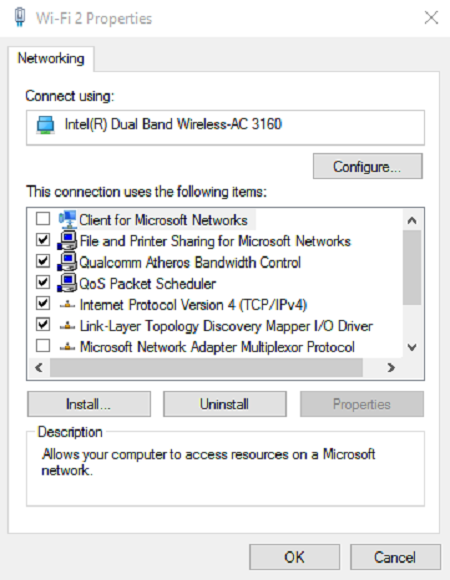450x580 pixels.
Task: Confirm changes with the OK button
Action: click(x=294, y=557)
